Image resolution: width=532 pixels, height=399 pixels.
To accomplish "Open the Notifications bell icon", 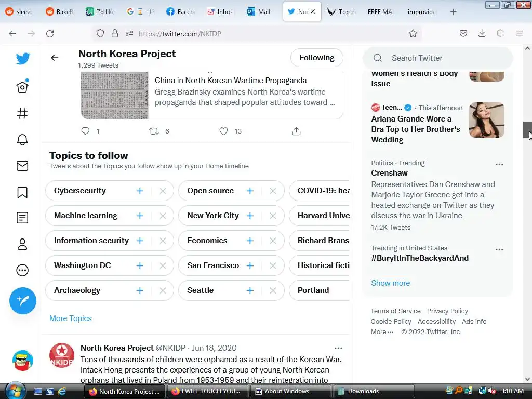I will 22,139.
